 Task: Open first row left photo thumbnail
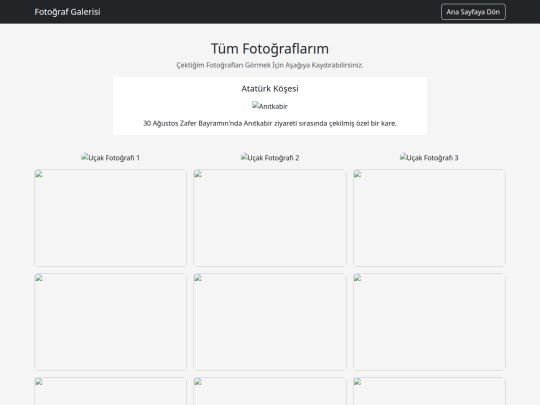110,218
